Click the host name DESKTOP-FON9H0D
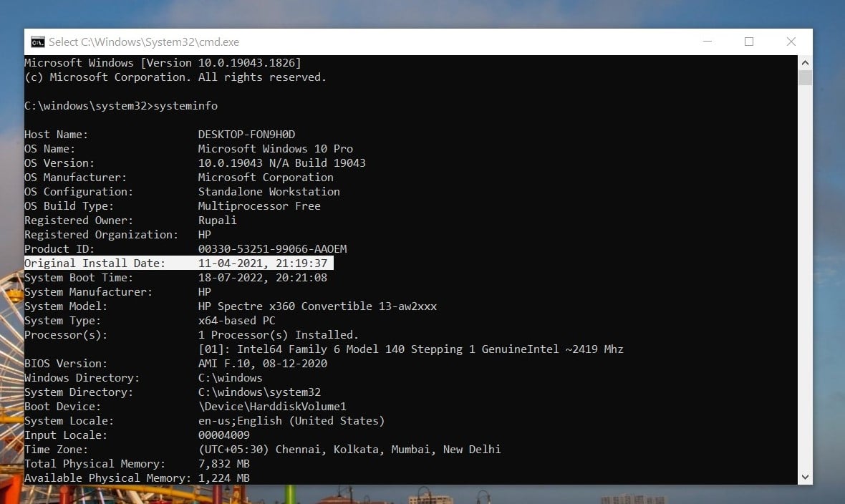This screenshot has height=504, width=845. [x=246, y=134]
